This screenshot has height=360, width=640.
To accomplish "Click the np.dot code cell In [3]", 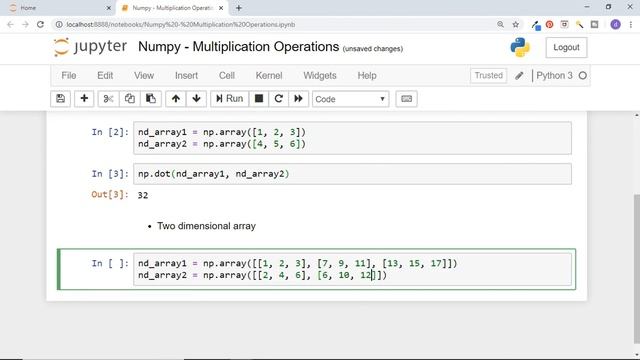I will 352,174.
